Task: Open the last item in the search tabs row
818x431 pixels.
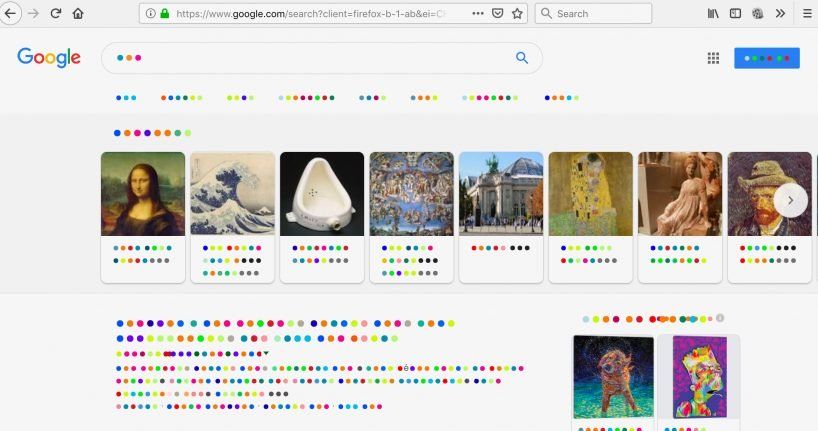Action: pos(561,98)
